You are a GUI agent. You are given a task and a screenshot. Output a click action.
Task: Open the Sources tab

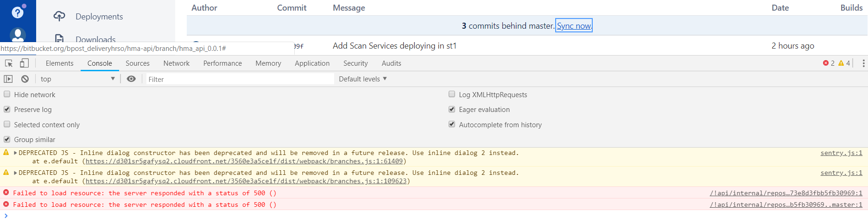138,63
